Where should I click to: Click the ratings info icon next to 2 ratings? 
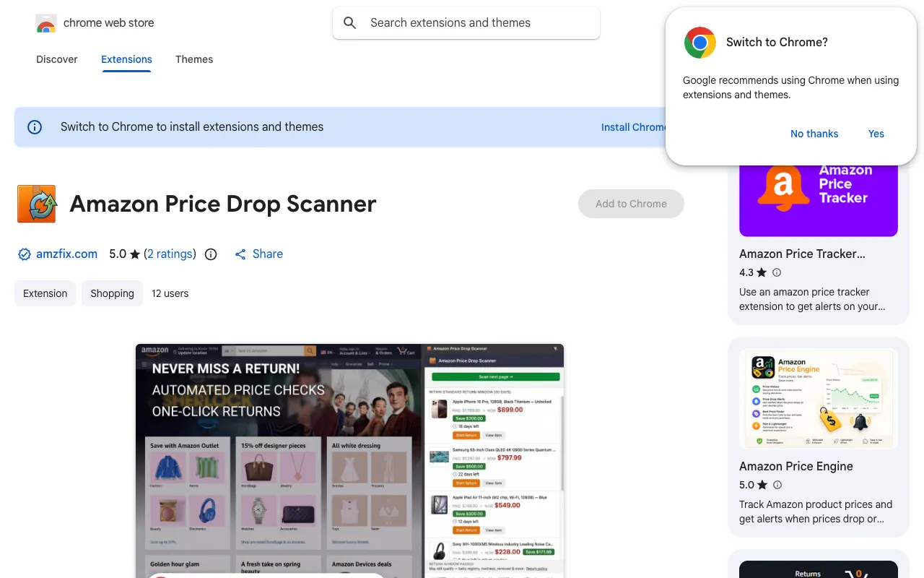point(211,254)
